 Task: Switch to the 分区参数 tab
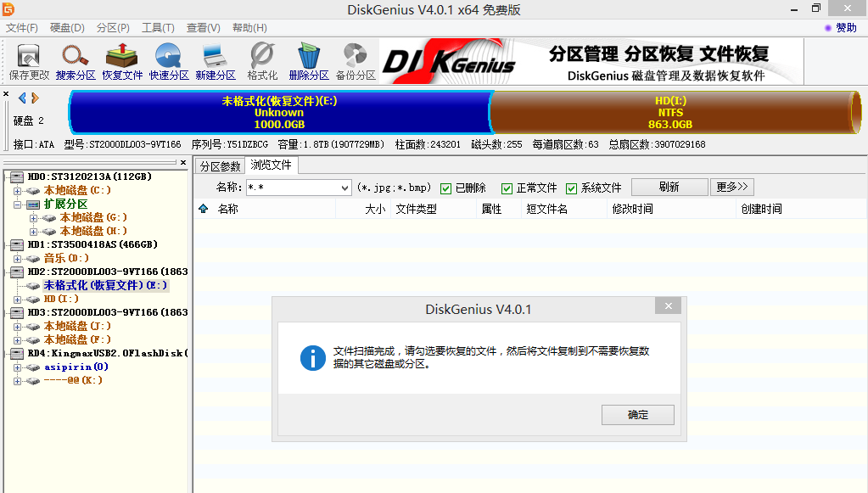tap(220, 166)
